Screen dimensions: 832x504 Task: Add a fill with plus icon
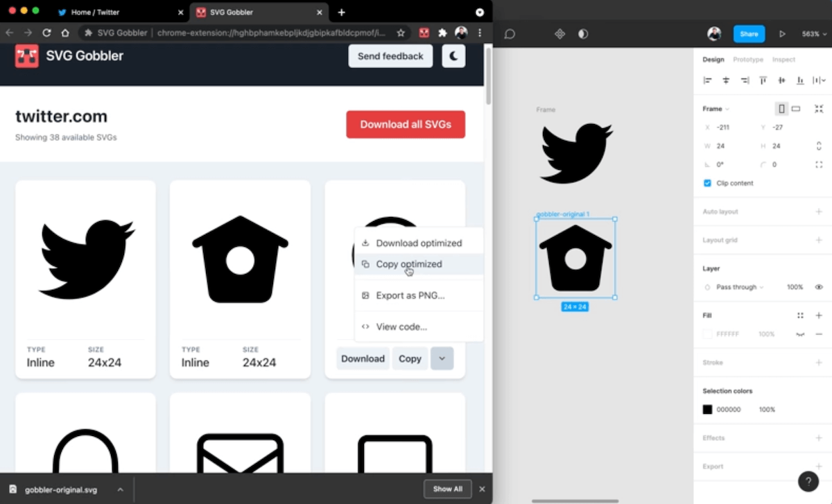(x=819, y=315)
